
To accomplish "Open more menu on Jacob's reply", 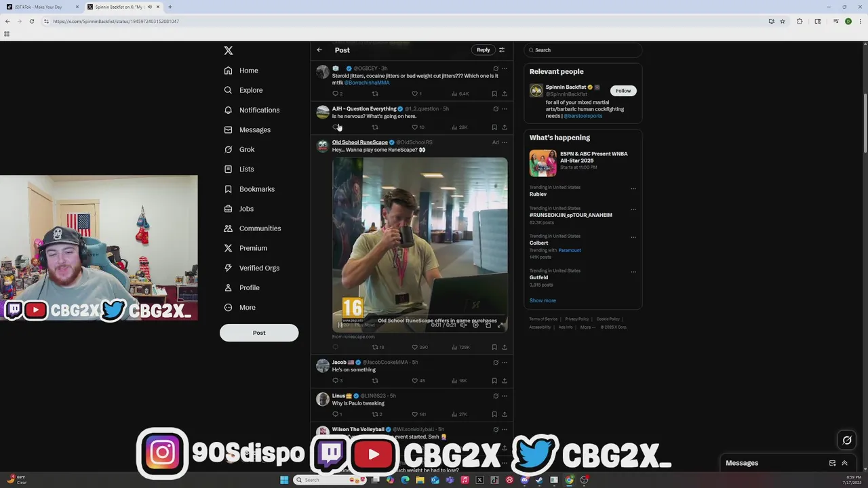I will click(505, 363).
